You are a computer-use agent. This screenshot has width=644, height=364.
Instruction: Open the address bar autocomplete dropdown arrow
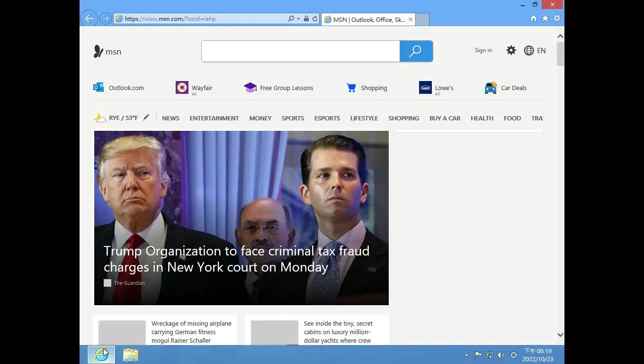(298, 19)
